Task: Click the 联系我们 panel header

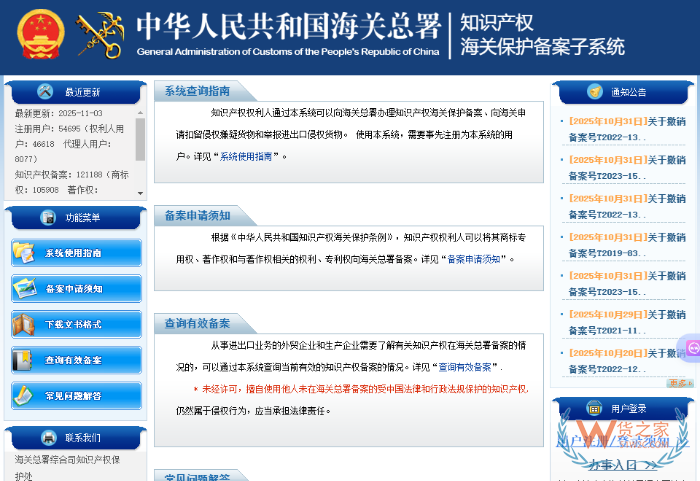Action: click(x=75, y=438)
